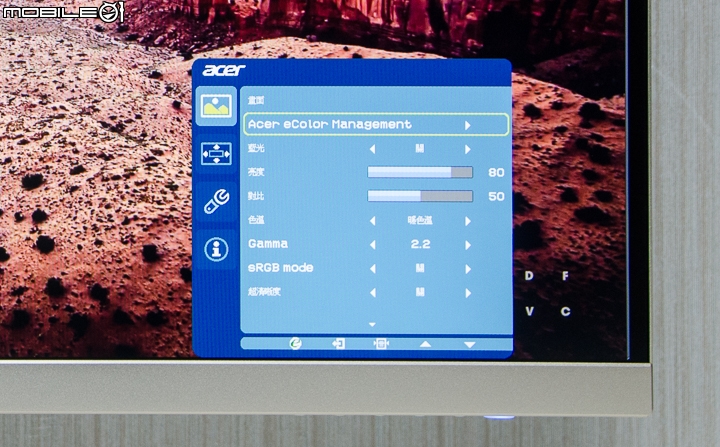Viewport: 720px width, 447px height.
Task: Click the right arrow on the 藍光 row
Action: (x=467, y=149)
